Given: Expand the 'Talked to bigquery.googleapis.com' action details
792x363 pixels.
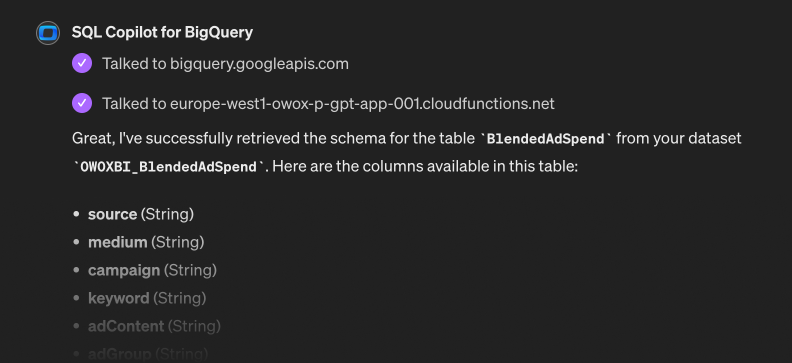Looking at the screenshot, I should [x=225, y=64].
